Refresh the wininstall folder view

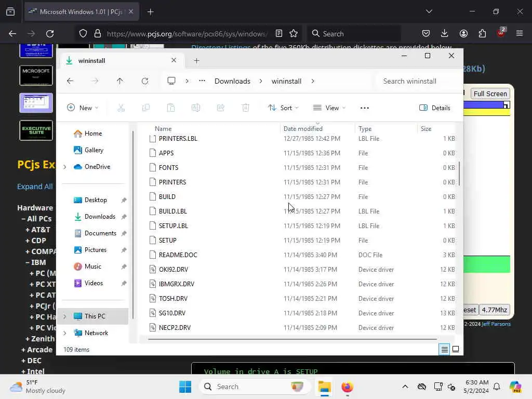[145, 81]
